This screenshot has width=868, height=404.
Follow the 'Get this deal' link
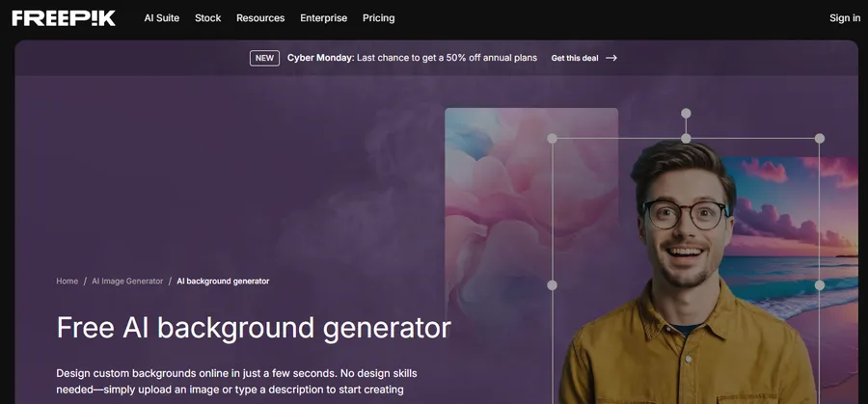(x=575, y=58)
